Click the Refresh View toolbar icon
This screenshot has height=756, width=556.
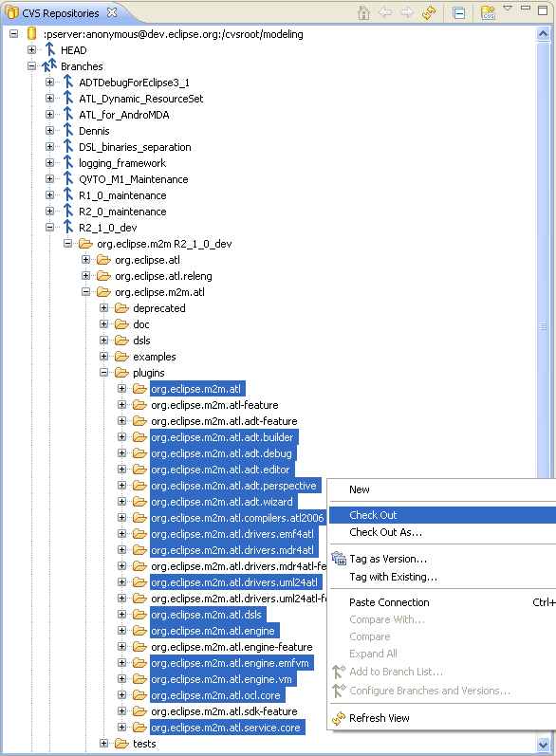click(429, 12)
